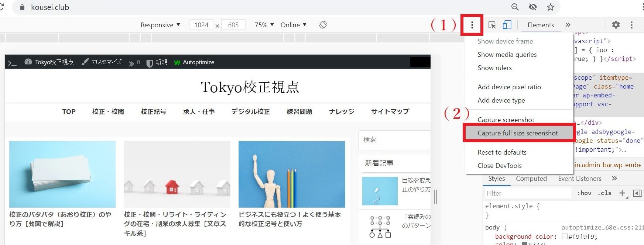The image size is (644, 245).
Task: Activate the inspect element picker tool
Action: [492, 25]
